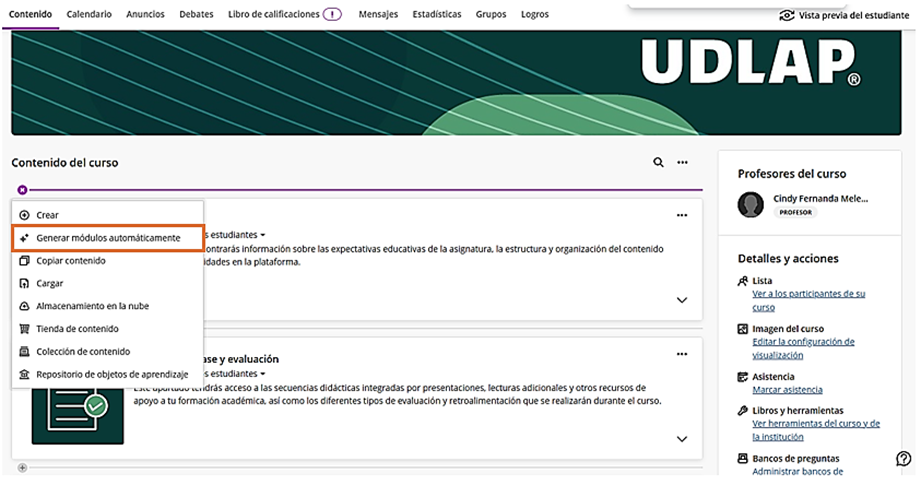Image resolution: width=921 pixels, height=497 pixels.
Task: Click the bottom gray plus add-content icon
Action: point(22,468)
